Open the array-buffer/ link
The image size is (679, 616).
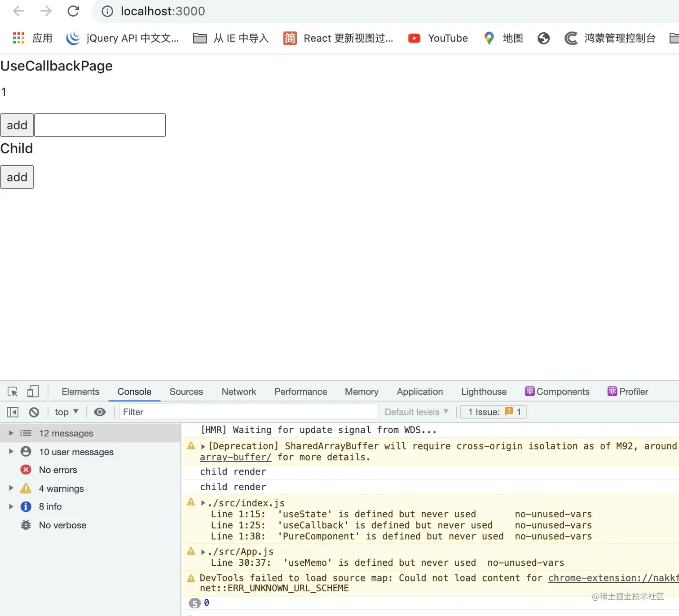click(x=236, y=457)
